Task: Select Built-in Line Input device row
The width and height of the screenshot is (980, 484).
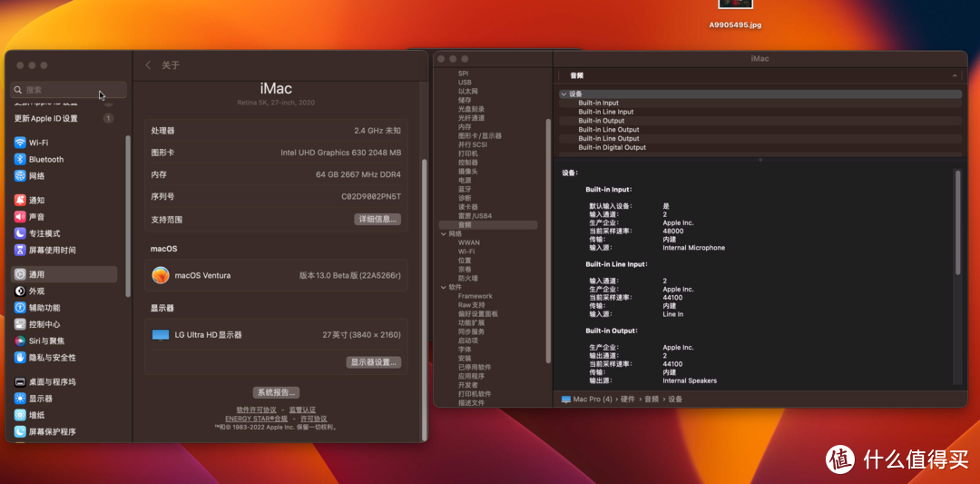Action: coord(760,112)
